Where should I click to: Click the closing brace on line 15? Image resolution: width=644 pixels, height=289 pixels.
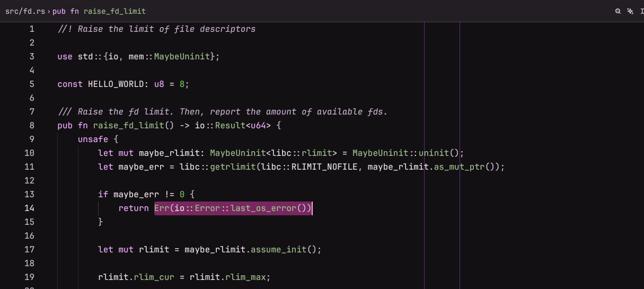[x=101, y=222]
